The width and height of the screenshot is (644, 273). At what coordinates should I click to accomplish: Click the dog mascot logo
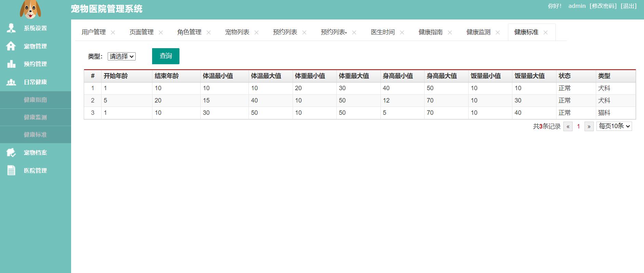(30, 9)
